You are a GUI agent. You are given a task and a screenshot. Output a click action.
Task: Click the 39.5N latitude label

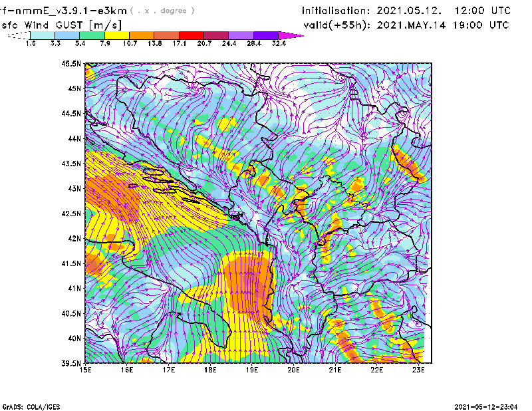[x=71, y=363]
